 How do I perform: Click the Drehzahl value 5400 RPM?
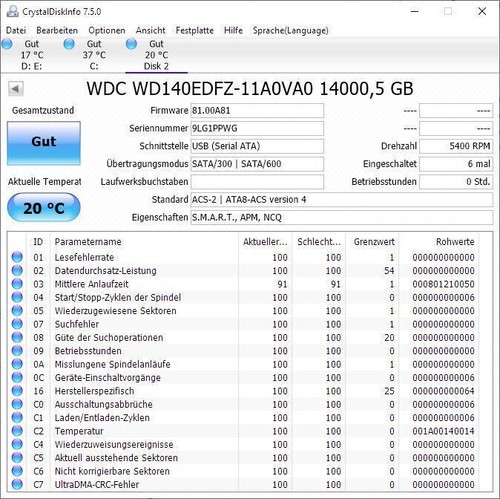tap(456, 146)
